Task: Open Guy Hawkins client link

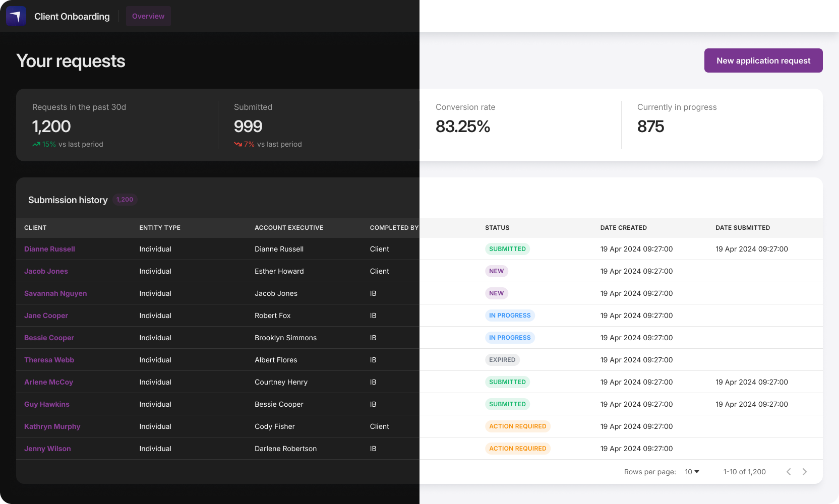Action: (47, 404)
